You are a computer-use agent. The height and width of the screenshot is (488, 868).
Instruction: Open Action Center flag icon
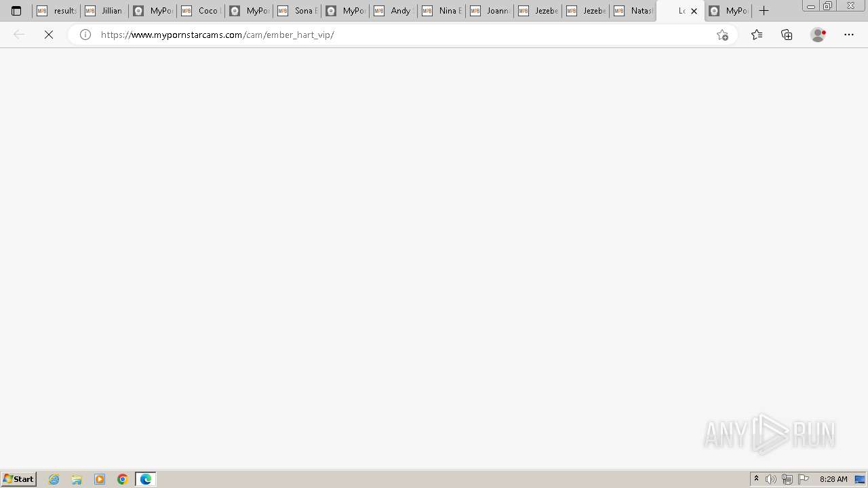pos(804,479)
